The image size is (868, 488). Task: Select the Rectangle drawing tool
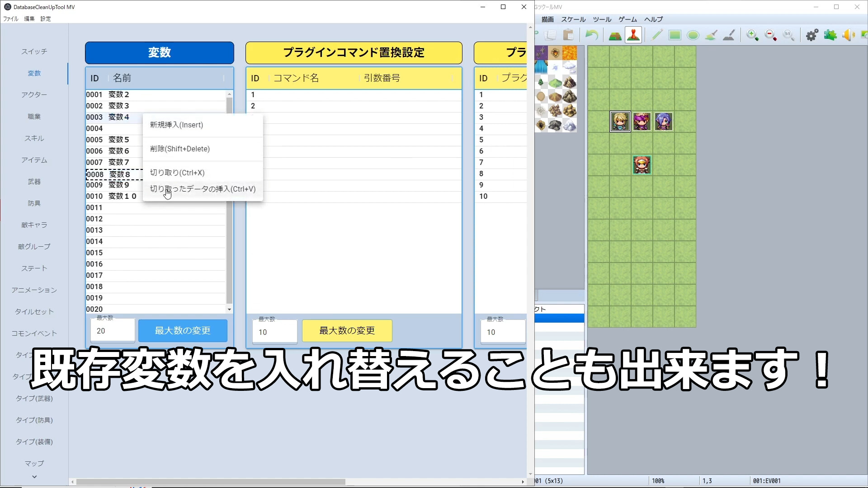point(675,35)
